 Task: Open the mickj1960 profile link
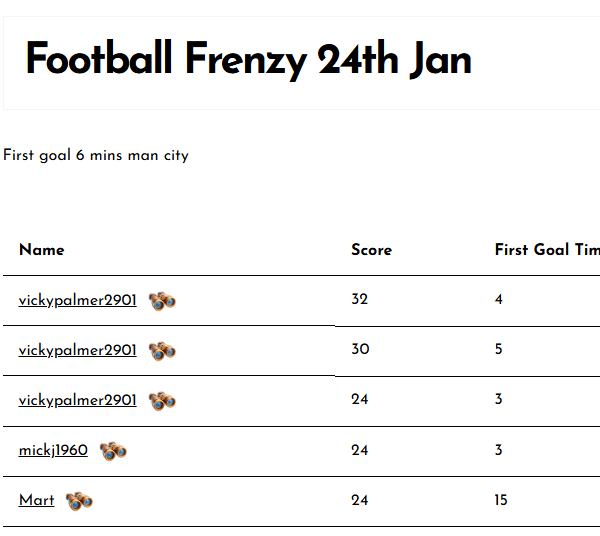click(x=53, y=450)
